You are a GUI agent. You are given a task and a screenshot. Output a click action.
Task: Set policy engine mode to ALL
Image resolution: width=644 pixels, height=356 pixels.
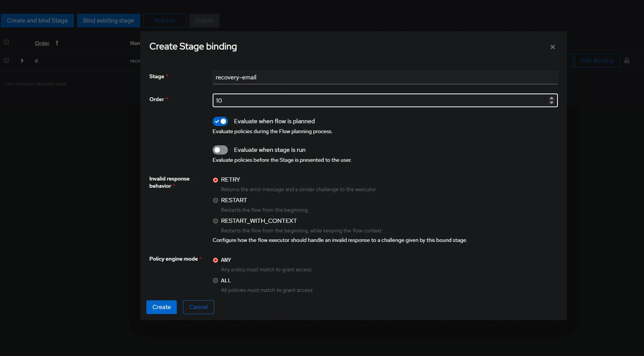(x=216, y=280)
